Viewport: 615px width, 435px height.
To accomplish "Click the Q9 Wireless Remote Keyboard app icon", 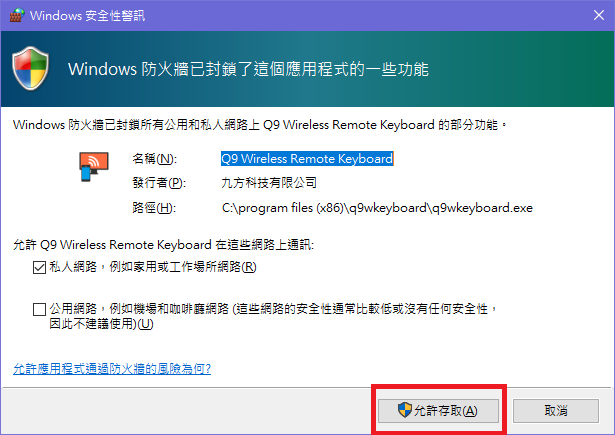I will (x=93, y=167).
